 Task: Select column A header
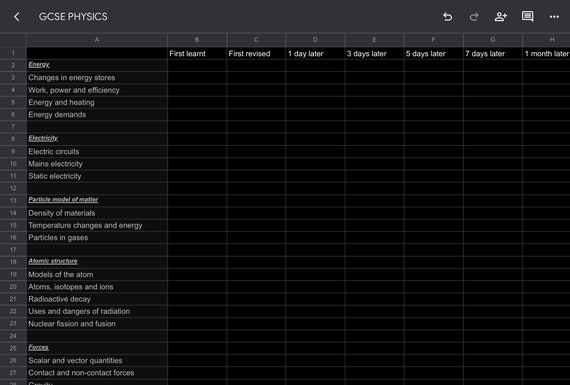97,40
